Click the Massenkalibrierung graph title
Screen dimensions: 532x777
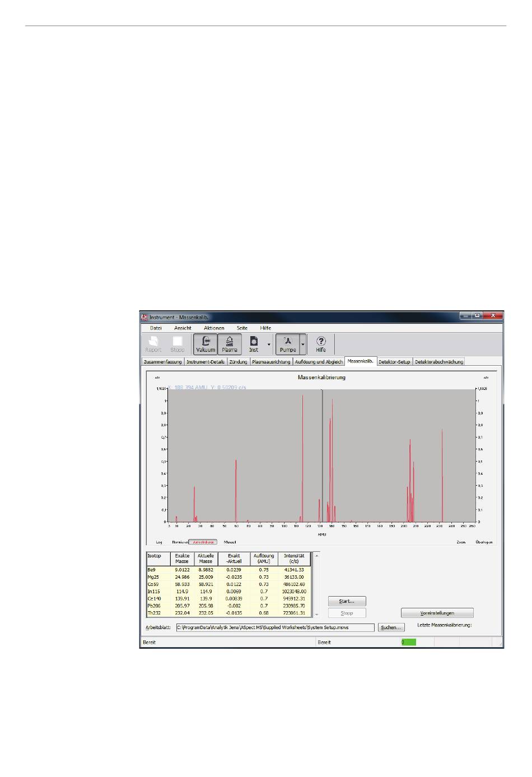click(321, 378)
